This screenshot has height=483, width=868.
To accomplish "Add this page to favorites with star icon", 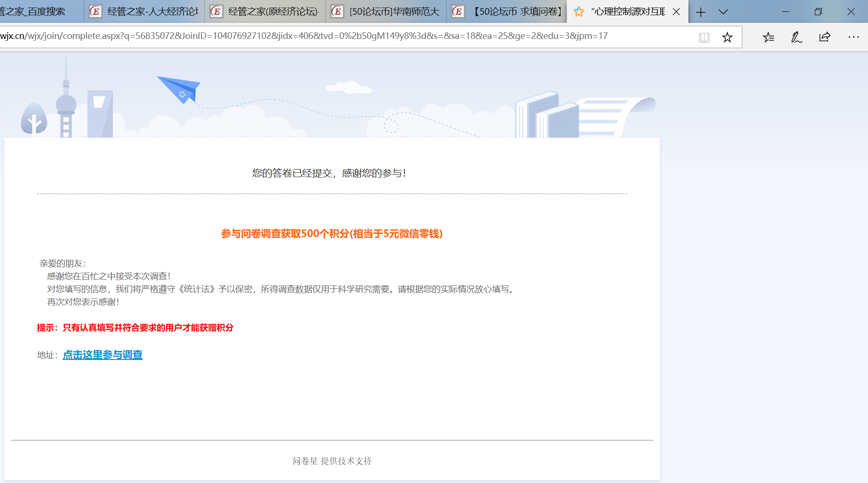I will pyautogui.click(x=727, y=38).
